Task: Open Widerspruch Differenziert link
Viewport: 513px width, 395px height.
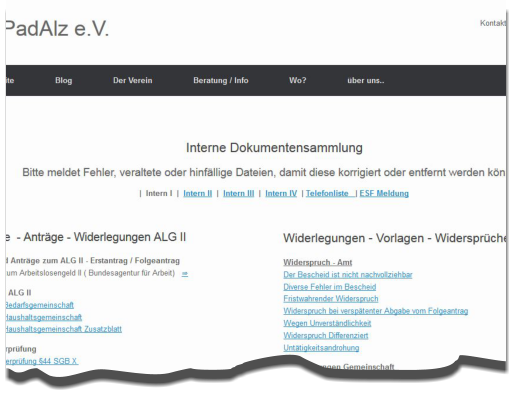Action: (326, 335)
